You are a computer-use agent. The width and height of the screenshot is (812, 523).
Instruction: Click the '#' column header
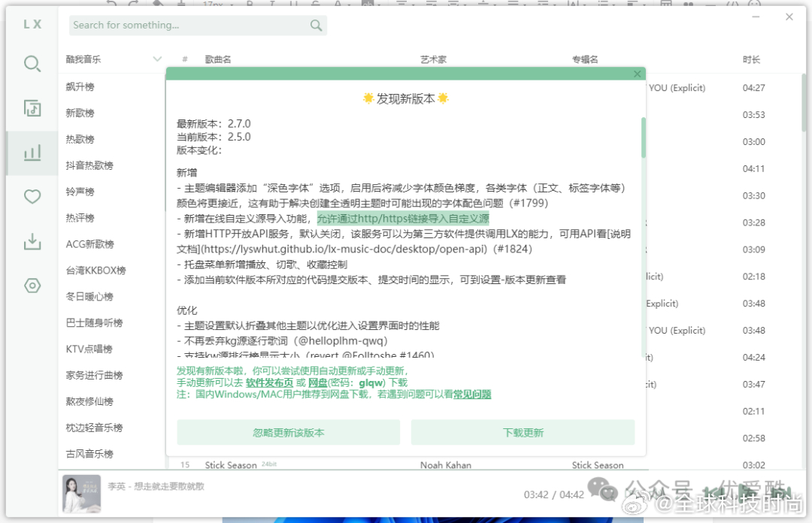pyautogui.click(x=185, y=59)
